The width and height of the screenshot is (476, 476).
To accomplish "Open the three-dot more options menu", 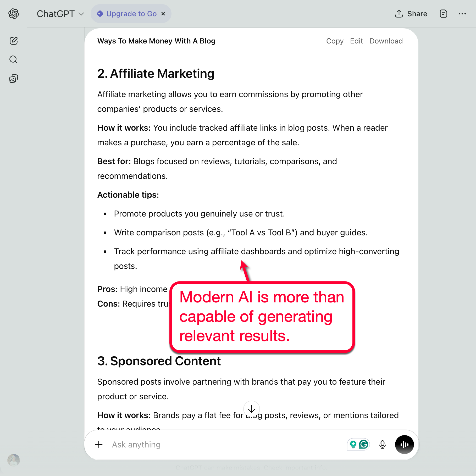I will [462, 14].
